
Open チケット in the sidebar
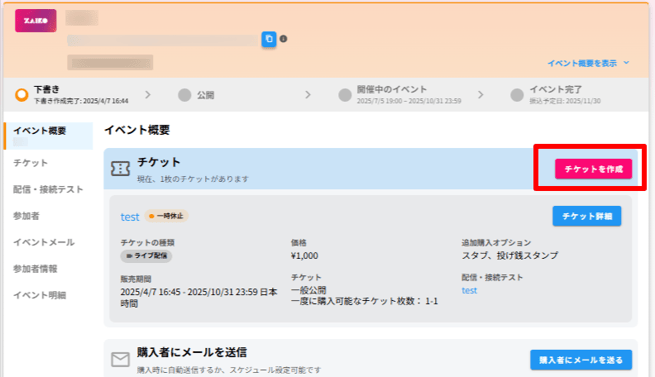tap(30, 163)
